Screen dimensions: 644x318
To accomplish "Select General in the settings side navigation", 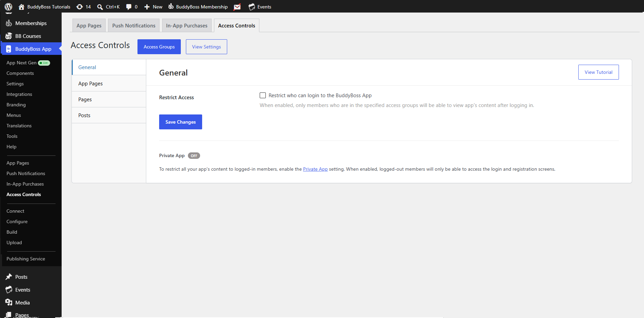I will coord(109,67).
